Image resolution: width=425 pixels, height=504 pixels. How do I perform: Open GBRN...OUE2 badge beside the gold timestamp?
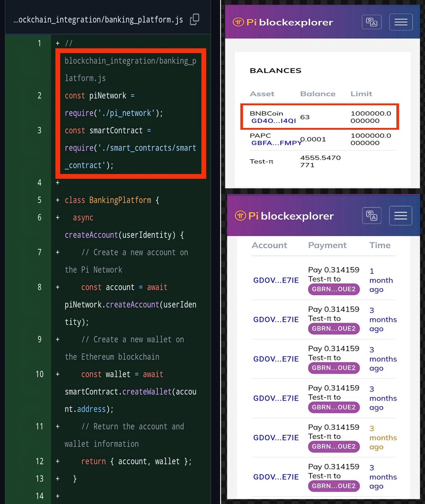coord(334,446)
